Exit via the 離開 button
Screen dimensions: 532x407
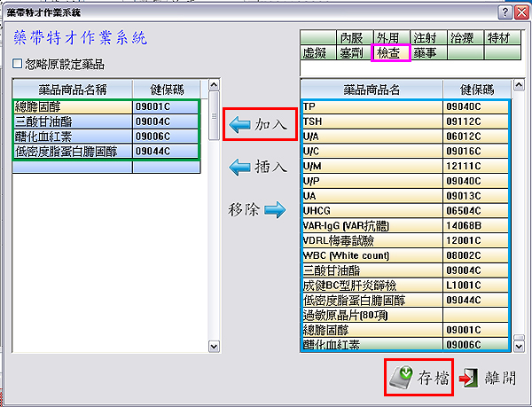(x=489, y=378)
